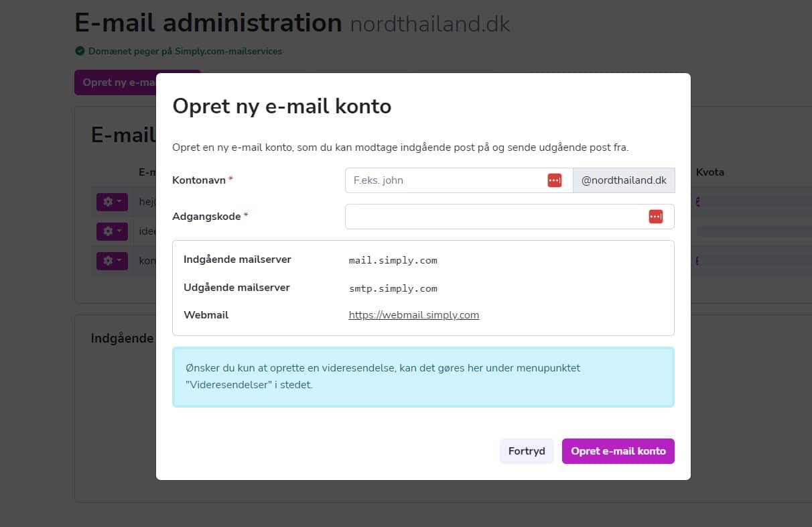Click the Kvota column header

pyautogui.click(x=710, y=172)
